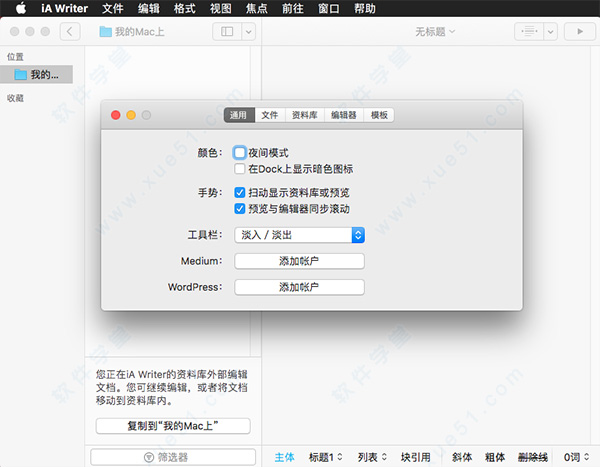
Task: Click 添加帐户 button for Medium
Action: tap(299, 261)
